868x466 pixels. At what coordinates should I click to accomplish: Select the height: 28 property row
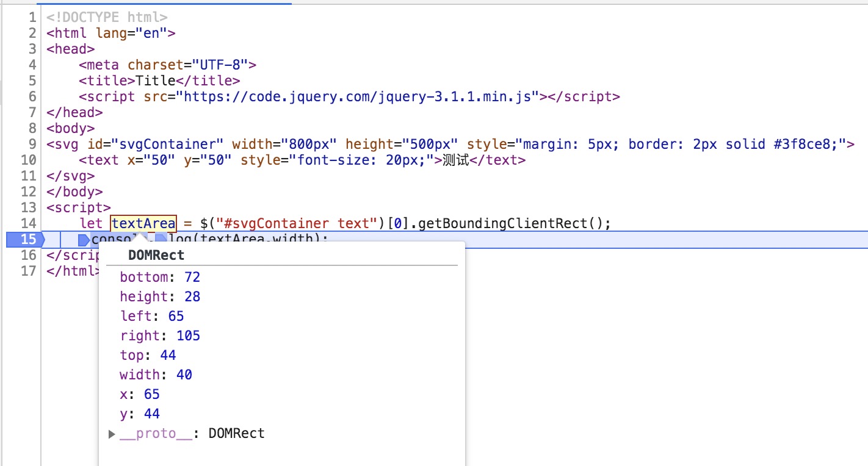click(x=160, y=296)
